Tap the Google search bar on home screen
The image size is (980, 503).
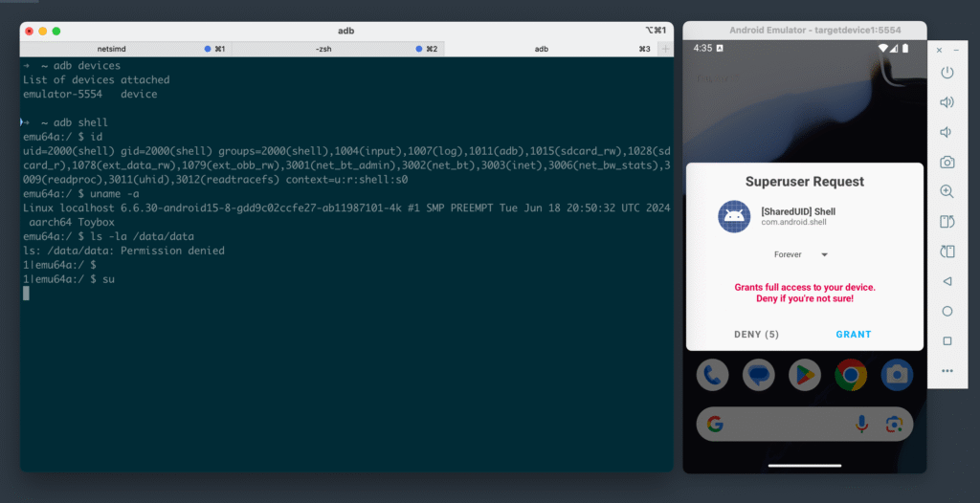(775, 423)
